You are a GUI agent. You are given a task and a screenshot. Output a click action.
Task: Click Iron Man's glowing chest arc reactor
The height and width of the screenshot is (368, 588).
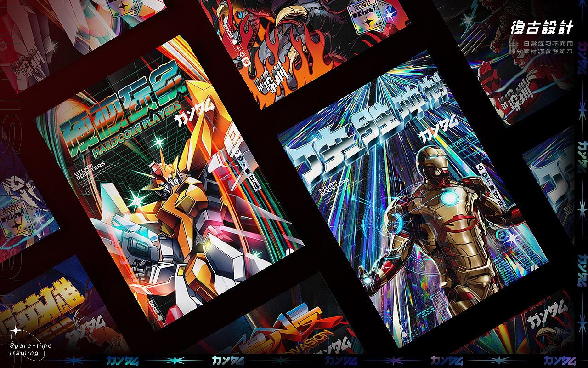coord(451,198)
